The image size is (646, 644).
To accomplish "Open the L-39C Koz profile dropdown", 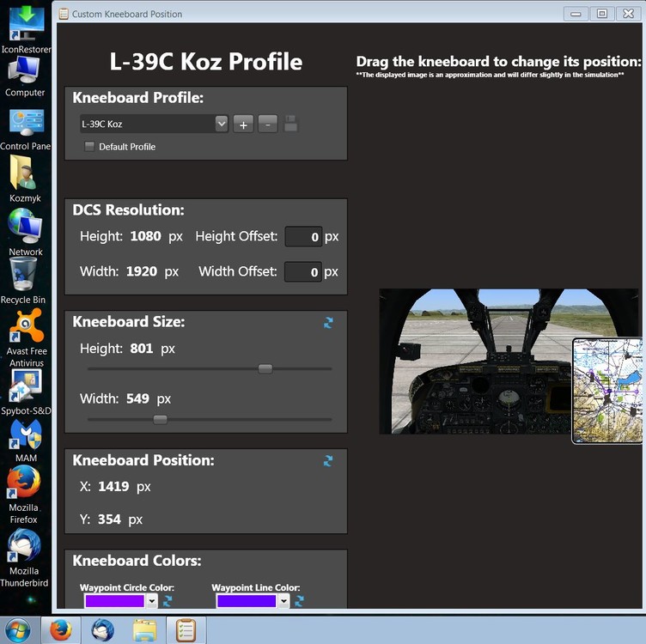I will (222, 124).
